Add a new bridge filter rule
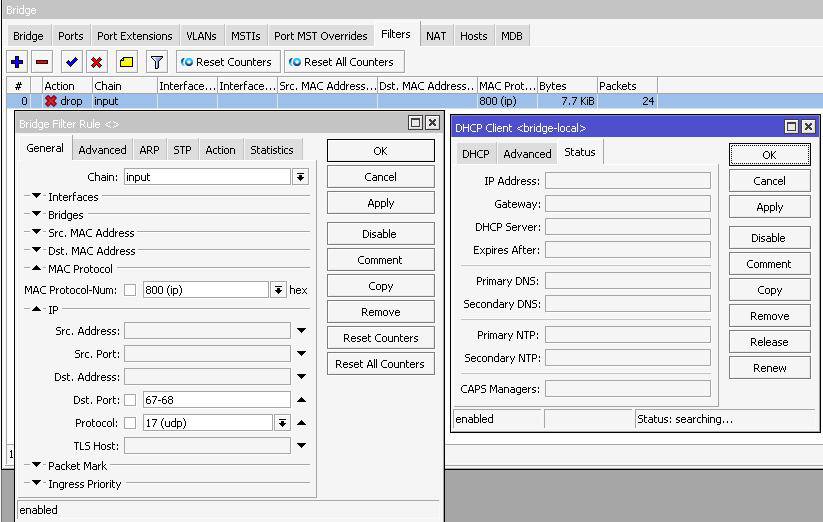The image size is (823, 522). [17, 62]
